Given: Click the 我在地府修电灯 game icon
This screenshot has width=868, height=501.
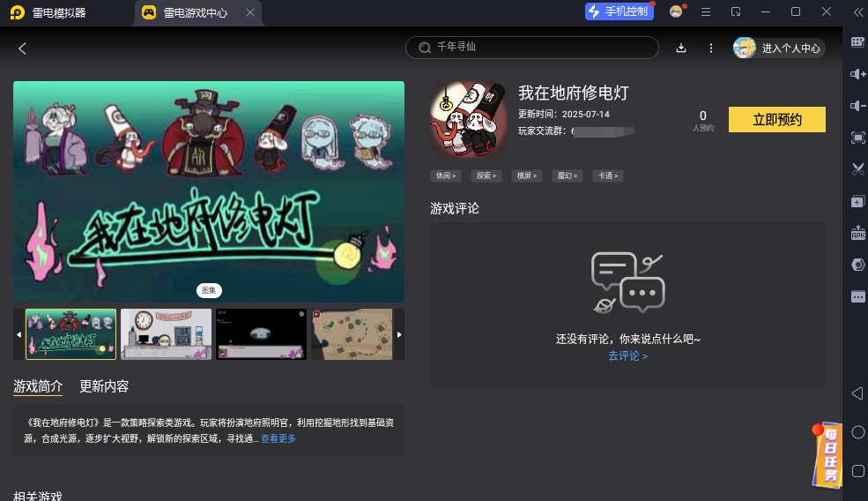Looking at the screenshot, I should click(x=468, y=120).
